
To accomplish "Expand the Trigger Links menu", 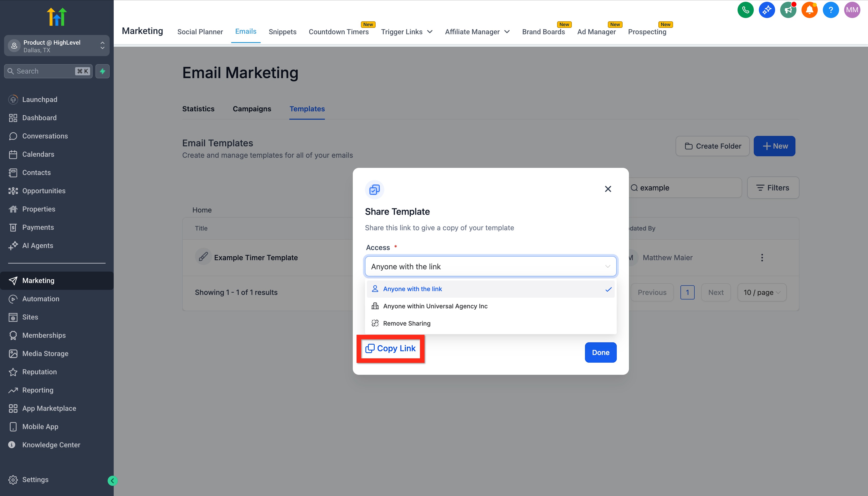I will (406, 32).
